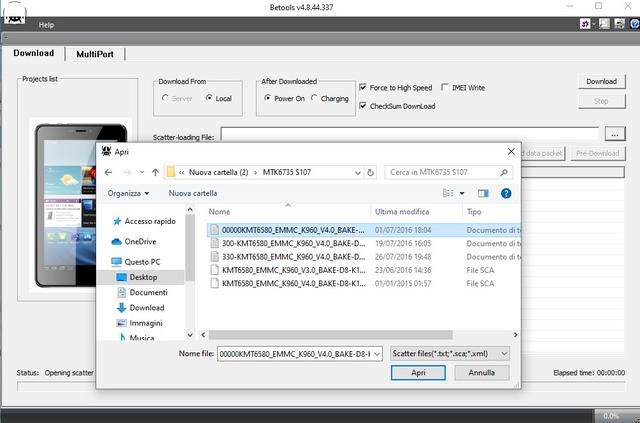Click the Questo PC computer icon

click(x=116, y=262)
